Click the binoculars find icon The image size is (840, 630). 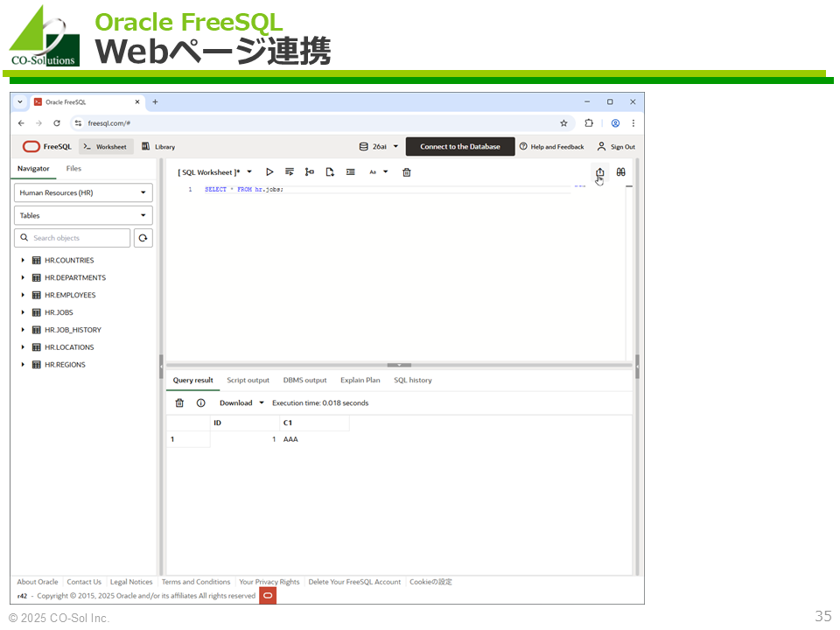pyautogui.click(x=620, y=172)
